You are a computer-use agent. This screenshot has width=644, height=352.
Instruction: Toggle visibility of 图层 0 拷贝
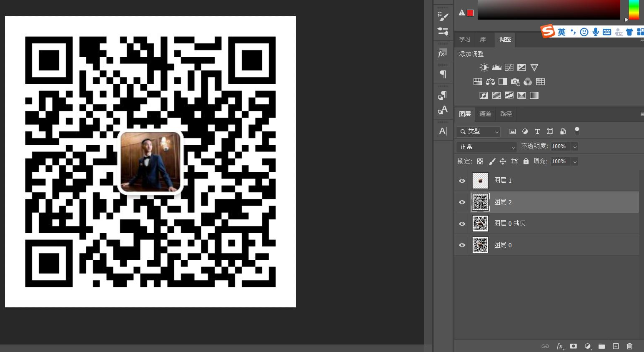(462, 224)
